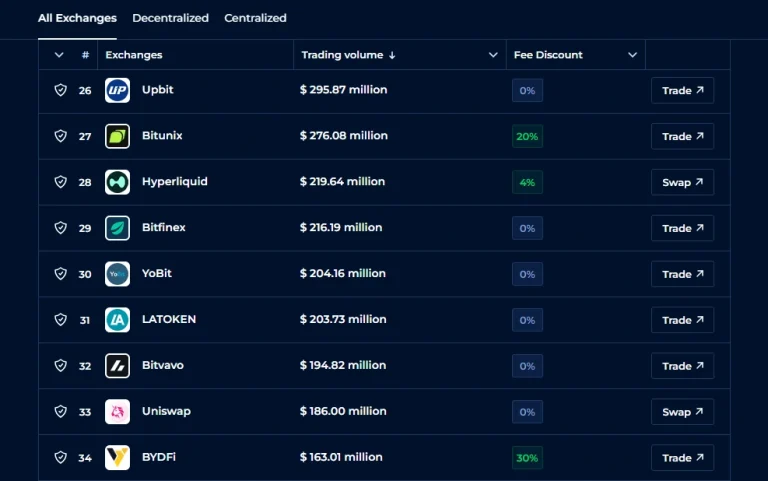Click the "$ 194.82 million" volume cell

(x=343, y=365)
